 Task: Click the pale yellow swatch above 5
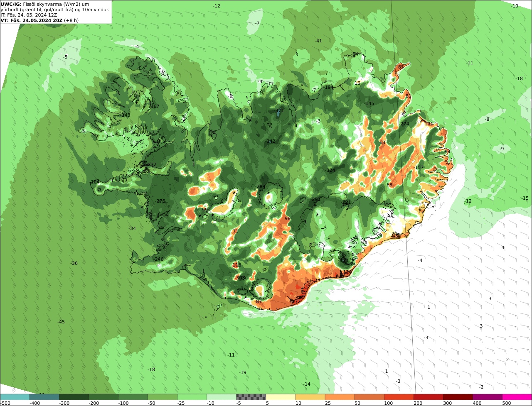coord(281,397)
